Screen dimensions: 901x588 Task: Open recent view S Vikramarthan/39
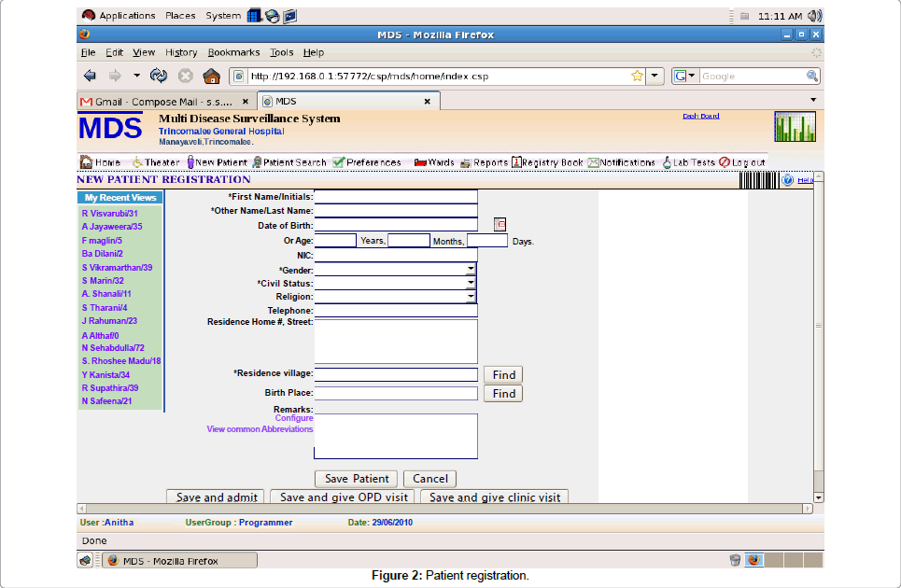pyautogui.click(x=117, y=267)
